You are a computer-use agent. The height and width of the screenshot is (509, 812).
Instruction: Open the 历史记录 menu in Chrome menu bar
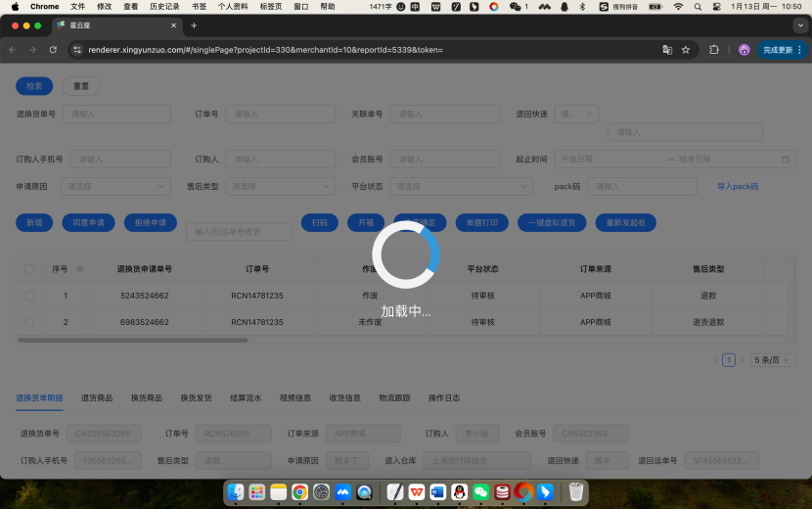164,6
